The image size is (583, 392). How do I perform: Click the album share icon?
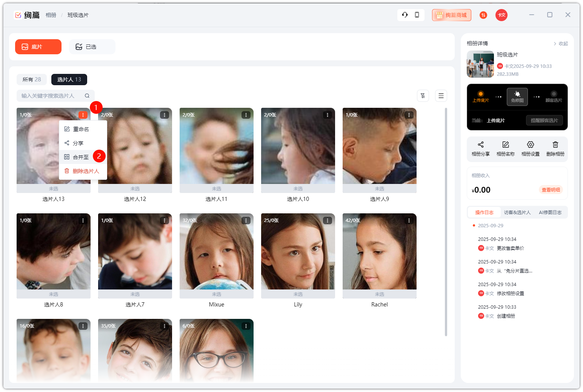click(480, 145)
